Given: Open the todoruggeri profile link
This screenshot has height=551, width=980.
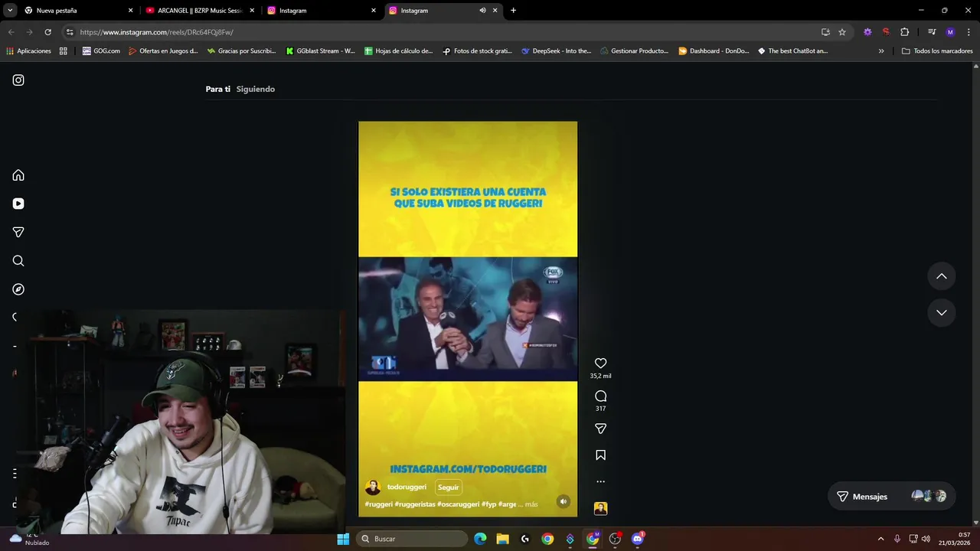Looking at the screenshot, I should coord(407,487).
